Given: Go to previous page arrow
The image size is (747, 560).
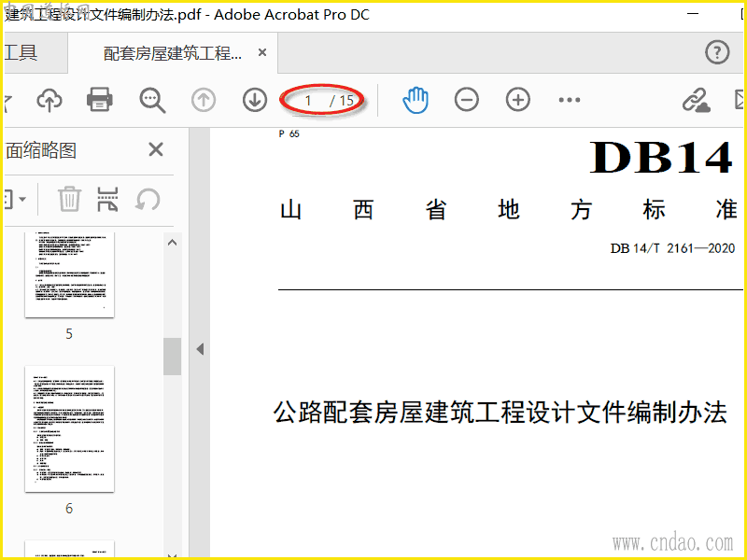Looking at the screenshot, I should (x=204, y=100).
